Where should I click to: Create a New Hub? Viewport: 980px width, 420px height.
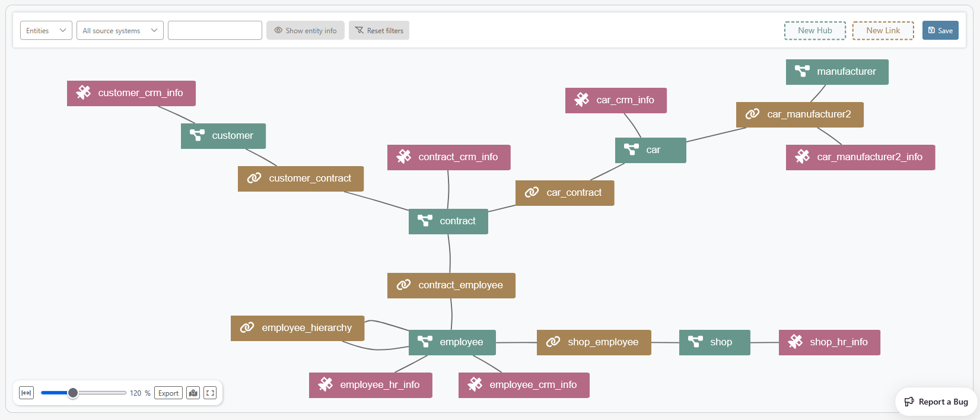(814, 31)
